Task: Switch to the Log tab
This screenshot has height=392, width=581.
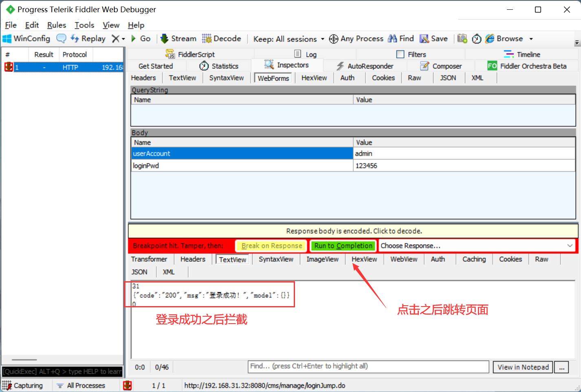Action: (x=305, y=54)
